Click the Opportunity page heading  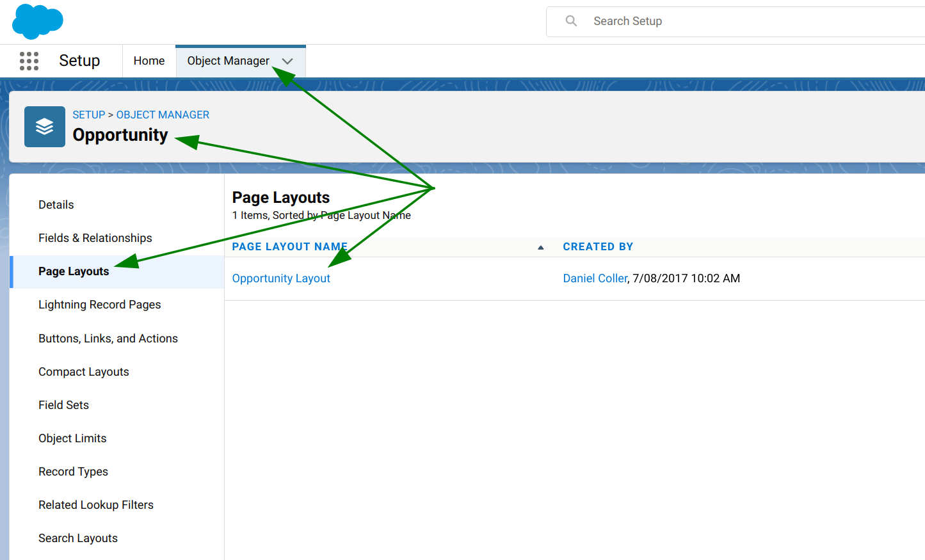(x=120, y=135)
